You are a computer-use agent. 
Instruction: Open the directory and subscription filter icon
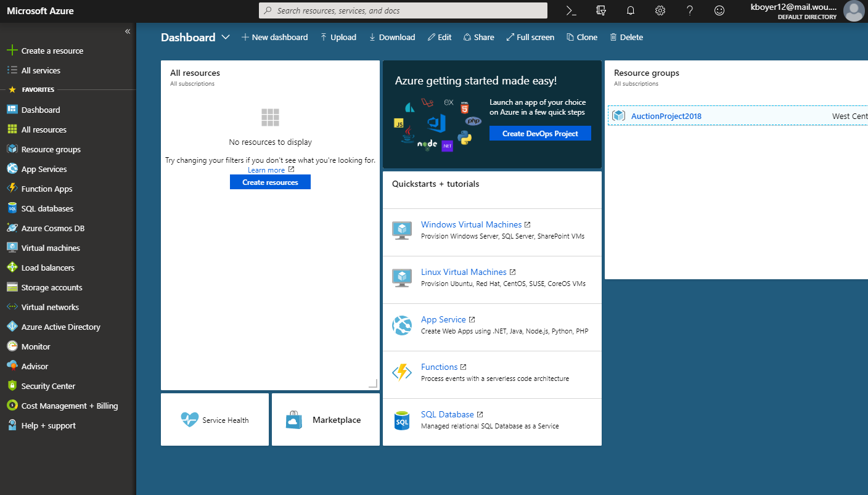pyautogui.click(x=601, y=10)
